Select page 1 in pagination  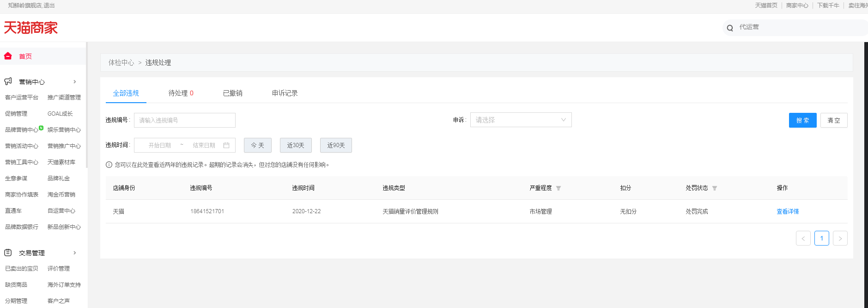click(x=822, y=238)
